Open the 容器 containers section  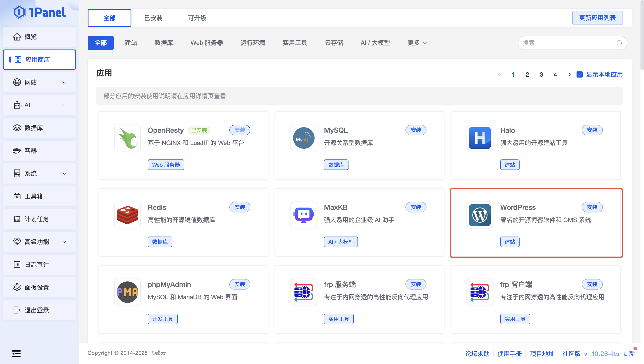[39, 150]
